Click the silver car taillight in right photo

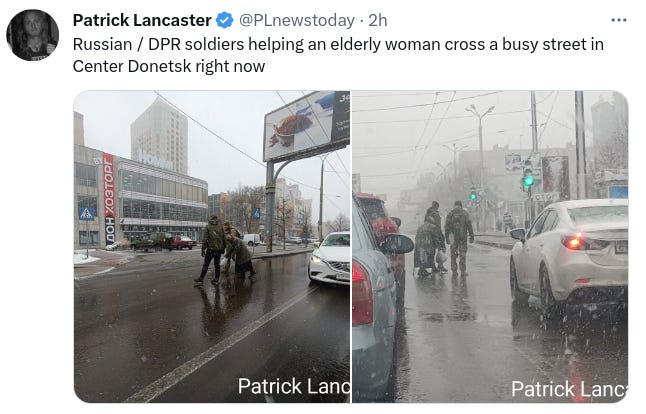(x=362, y=293)
